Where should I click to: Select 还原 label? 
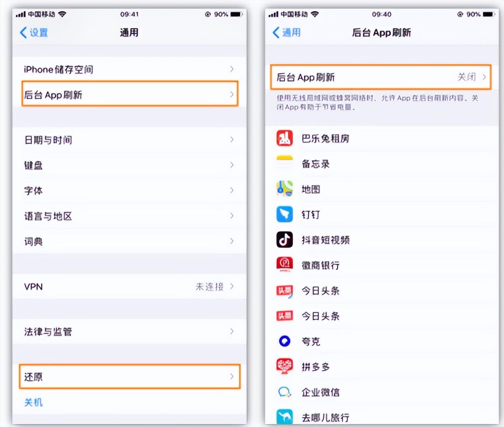coord(33,377)
